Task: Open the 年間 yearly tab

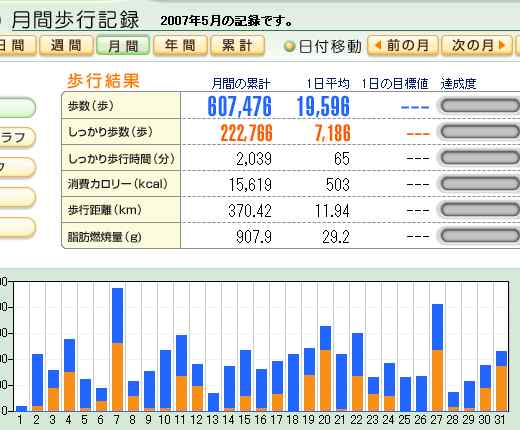Action: (x=180, y=45)
